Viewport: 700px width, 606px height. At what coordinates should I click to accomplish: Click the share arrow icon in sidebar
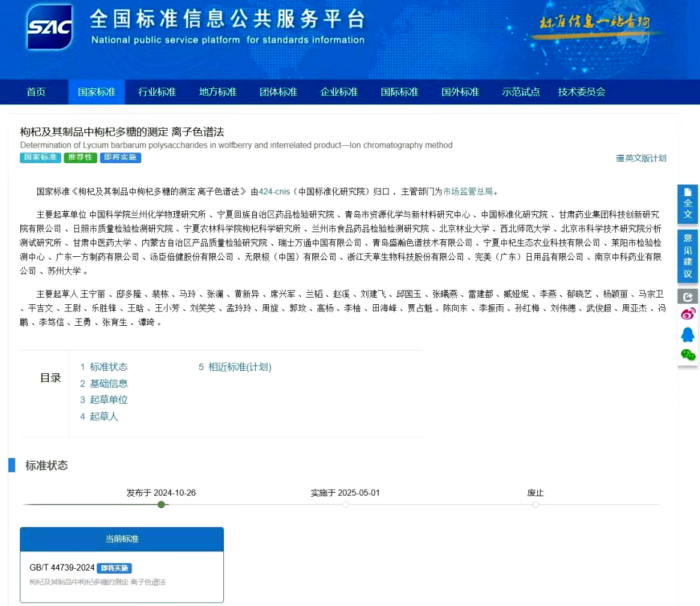click(687, 296)
